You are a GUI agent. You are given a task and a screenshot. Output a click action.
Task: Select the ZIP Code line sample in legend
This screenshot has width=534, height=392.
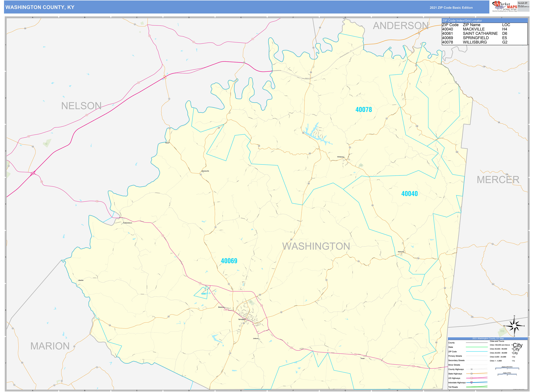[477, 352]
